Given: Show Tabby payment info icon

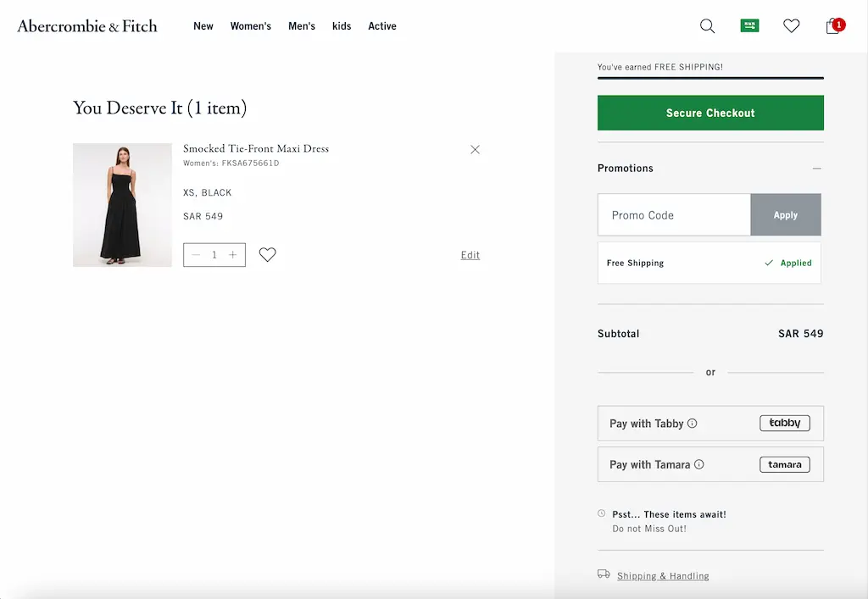Looking at the screenshot, I should click(692, 423).
